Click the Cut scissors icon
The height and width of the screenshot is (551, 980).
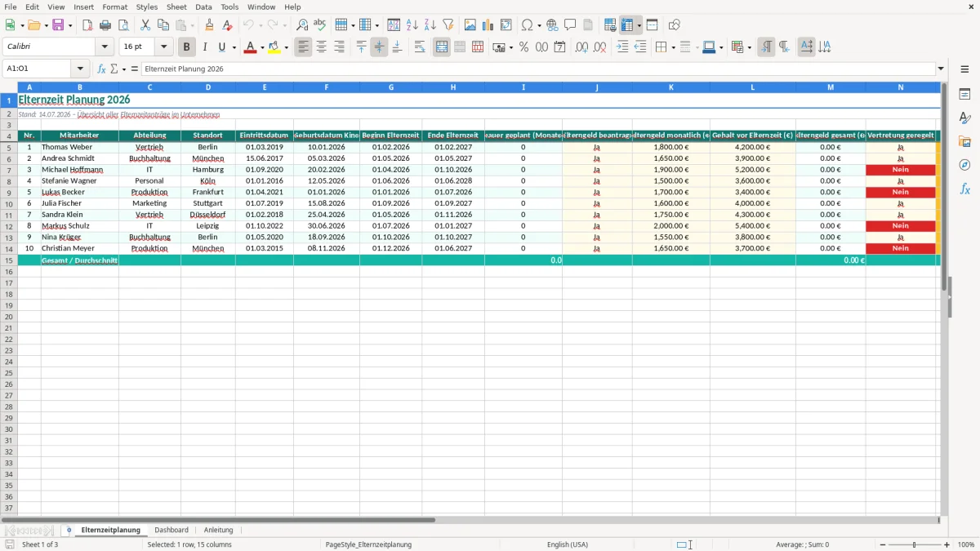145,25
